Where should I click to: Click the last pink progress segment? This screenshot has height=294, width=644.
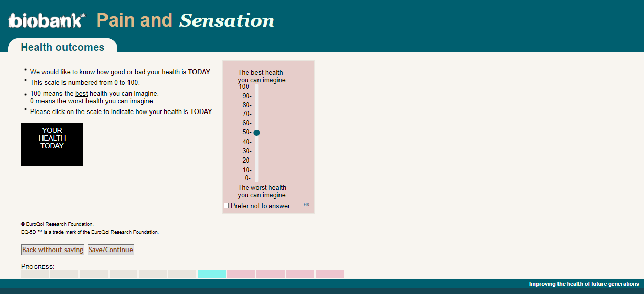coord(329,275)
